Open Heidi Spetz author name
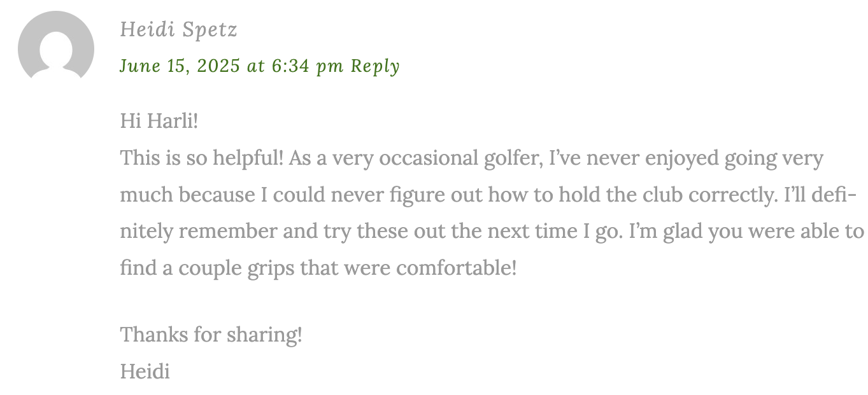The height and width of the screenshot is (395, 868). pyautogui.click(x=179, y=30)
